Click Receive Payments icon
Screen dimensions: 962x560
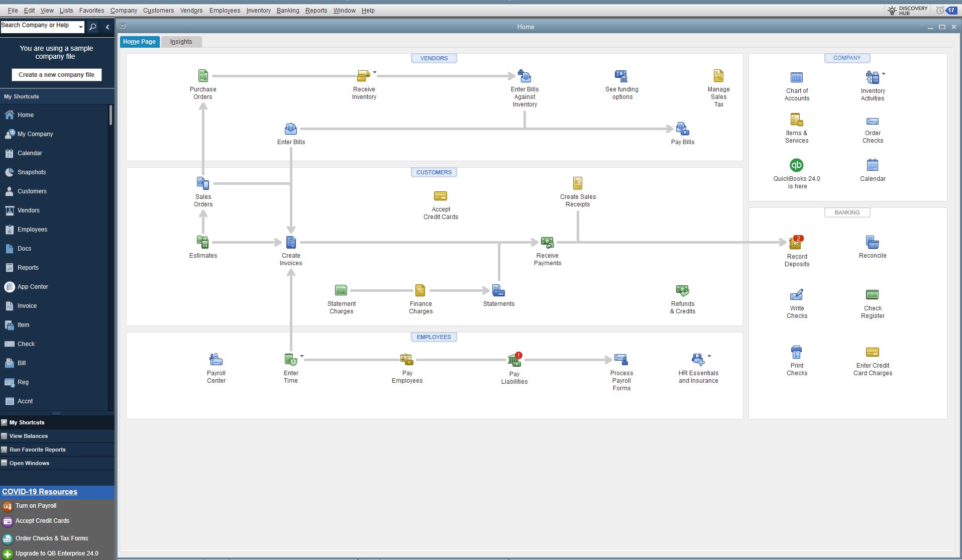click(547, 242)
